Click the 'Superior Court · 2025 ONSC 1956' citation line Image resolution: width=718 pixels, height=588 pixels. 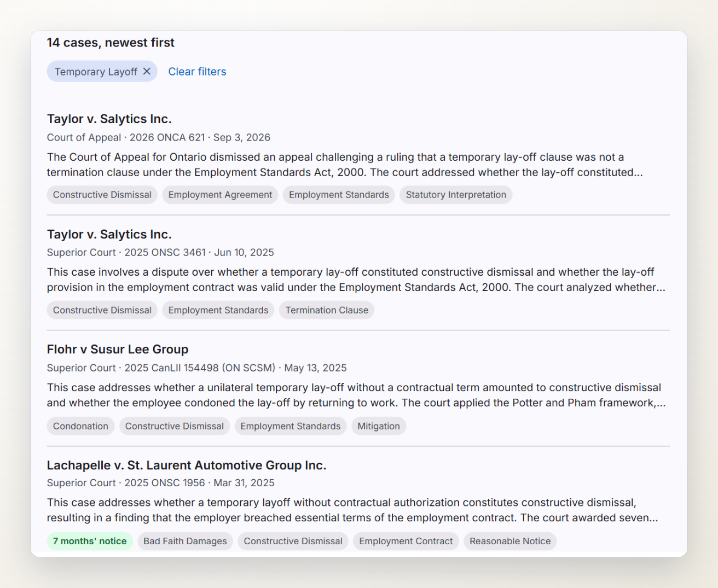161,483
